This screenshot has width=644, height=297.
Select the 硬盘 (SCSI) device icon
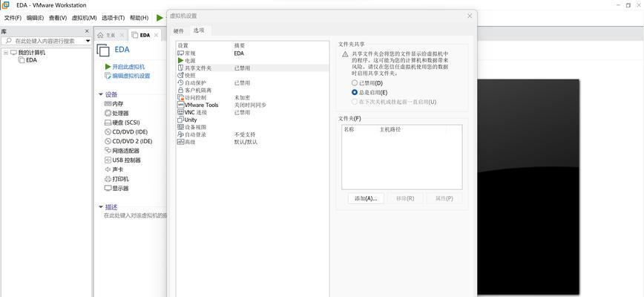(x=108, y=123)
